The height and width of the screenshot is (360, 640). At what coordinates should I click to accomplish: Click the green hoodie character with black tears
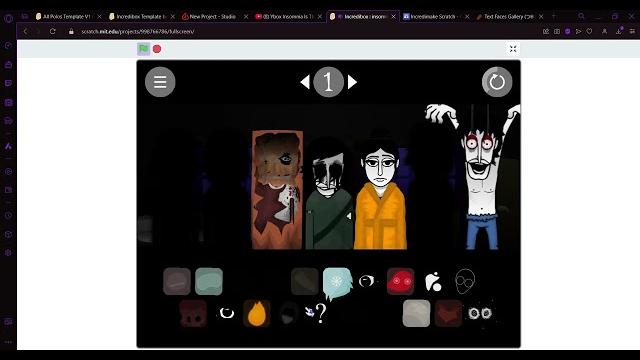[x=329, y=194]
